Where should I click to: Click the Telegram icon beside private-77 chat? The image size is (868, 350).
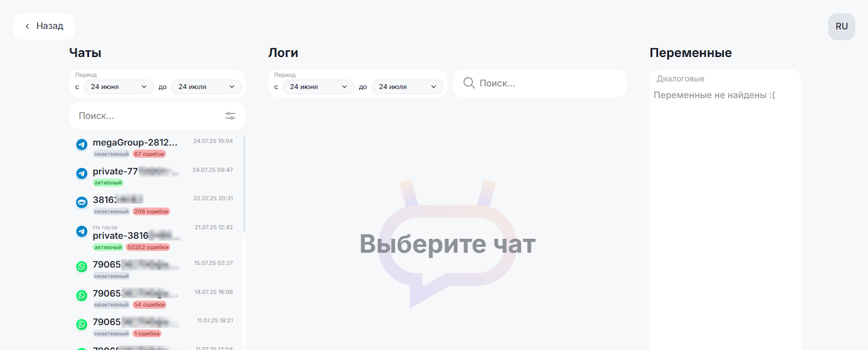[81, 173]
